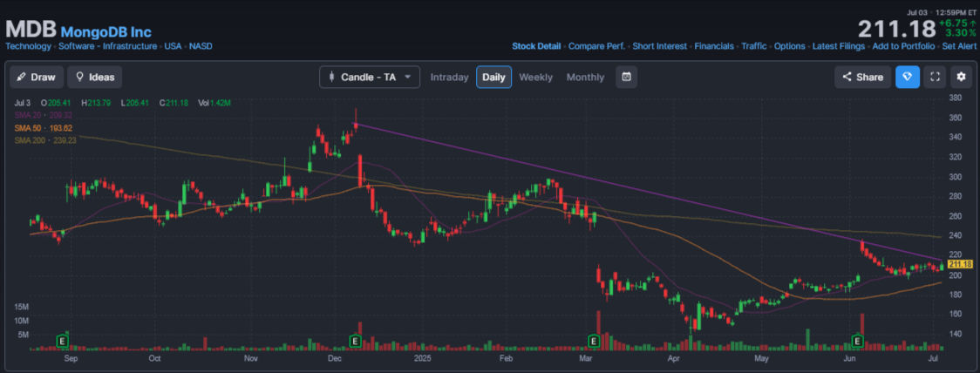Open the Financials link
Image resolution: width=980 pixels, height=373 pixels.
[714, 46]
